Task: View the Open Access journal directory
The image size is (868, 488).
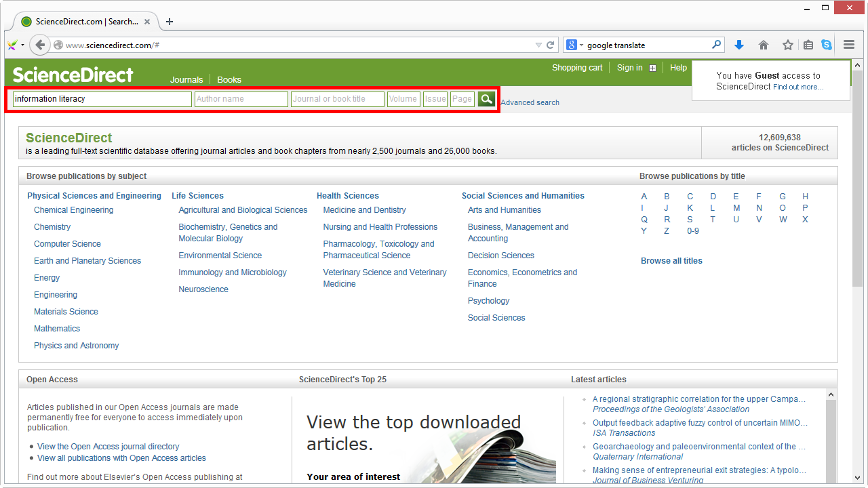Action: click(x=108, y=447)
